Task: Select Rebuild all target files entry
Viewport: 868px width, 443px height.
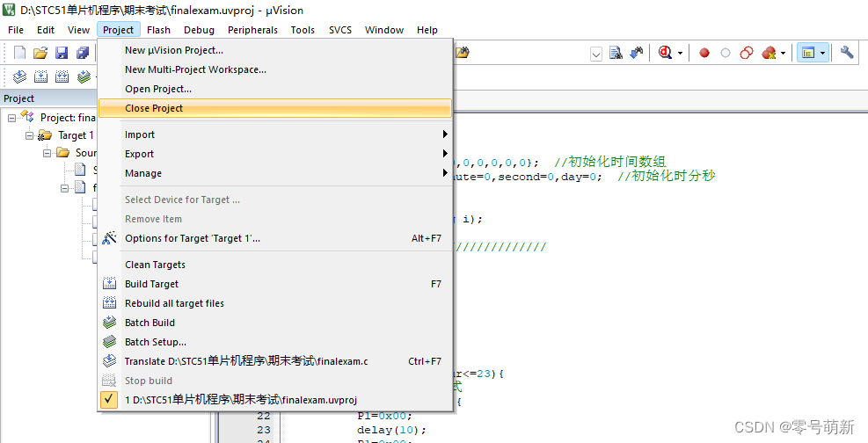Action: pyautogui.click(x=275, y=303)
